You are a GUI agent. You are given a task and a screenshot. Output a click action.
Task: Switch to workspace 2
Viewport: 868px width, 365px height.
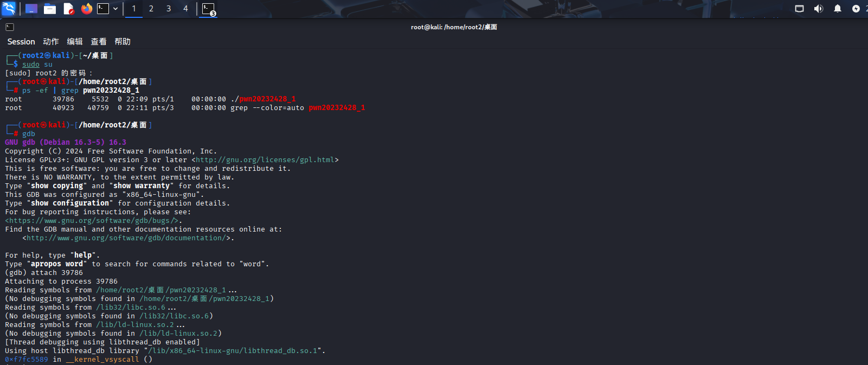pos(151,9)
